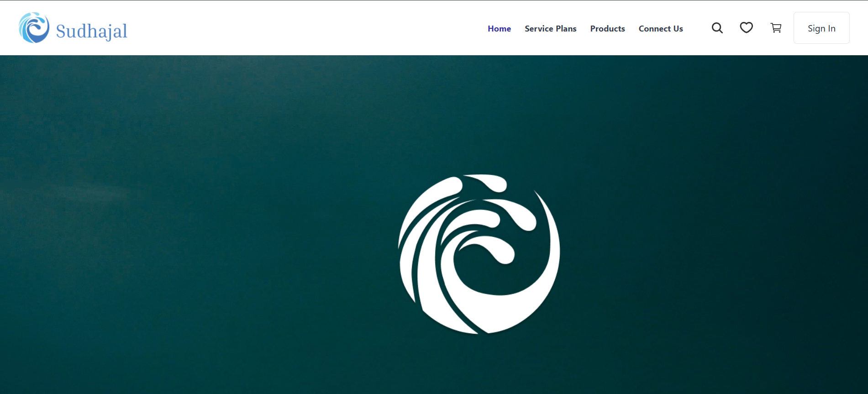Screen dimensions: 868x394
Task: Select the Connect Us nav link
Action: (661, 28)
